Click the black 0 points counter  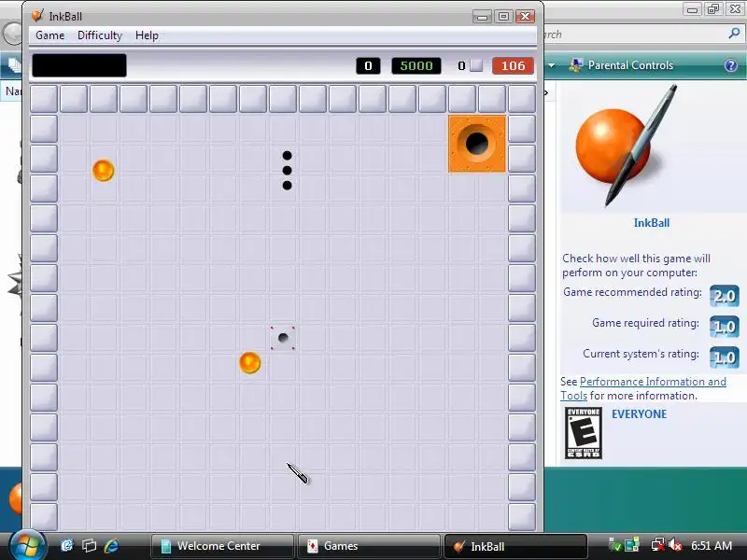pyautogui.click(x=368, y=65)
